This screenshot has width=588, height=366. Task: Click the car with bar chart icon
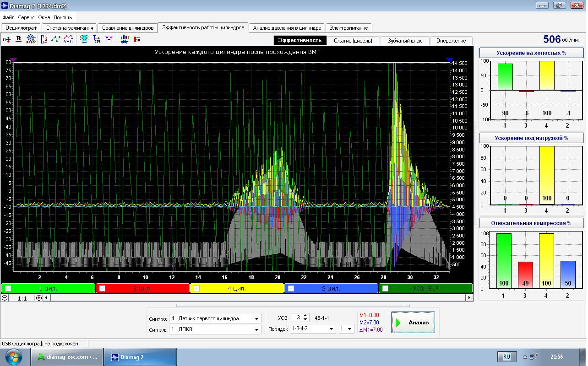pos(125,39)
